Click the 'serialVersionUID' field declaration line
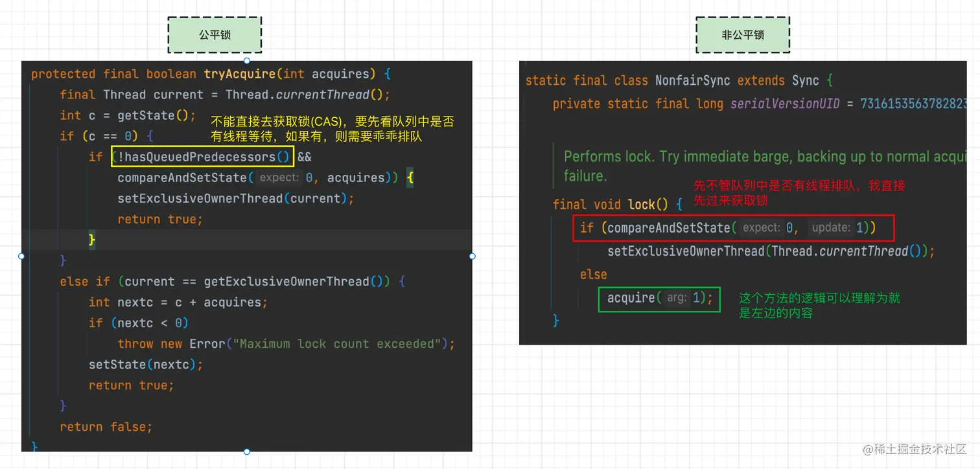This screenshot has height=469, width=980. click(x=761, y=104)
